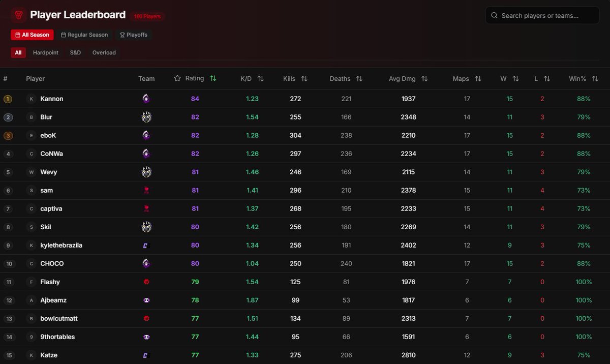Click Kannon's team logo

[x=146, y=99]
